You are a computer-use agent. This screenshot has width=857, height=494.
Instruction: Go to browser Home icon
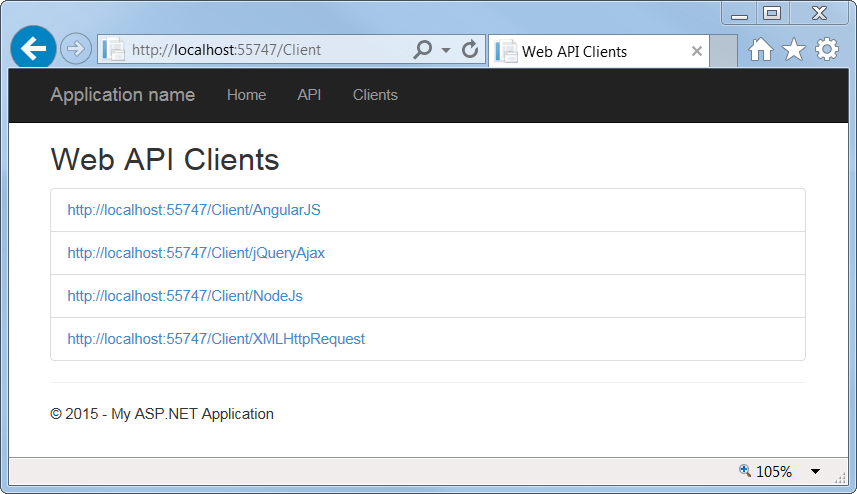[x=760, y=50]
